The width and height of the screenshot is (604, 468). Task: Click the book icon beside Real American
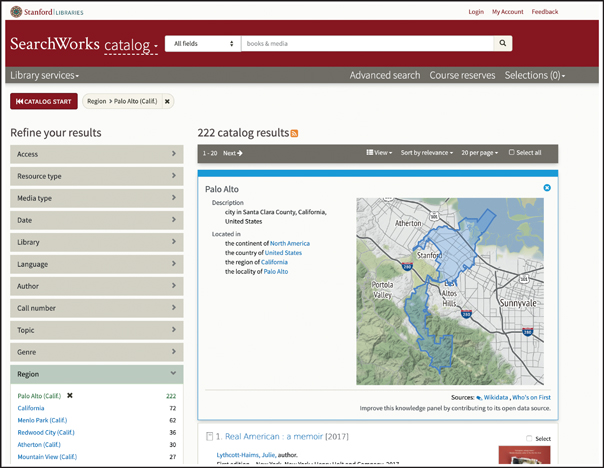click(209, 436)
